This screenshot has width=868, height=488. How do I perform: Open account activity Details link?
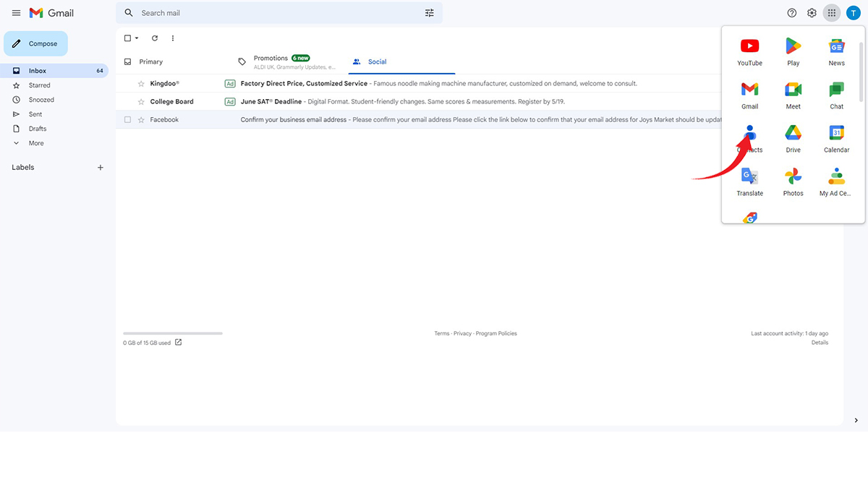[820, 343]
